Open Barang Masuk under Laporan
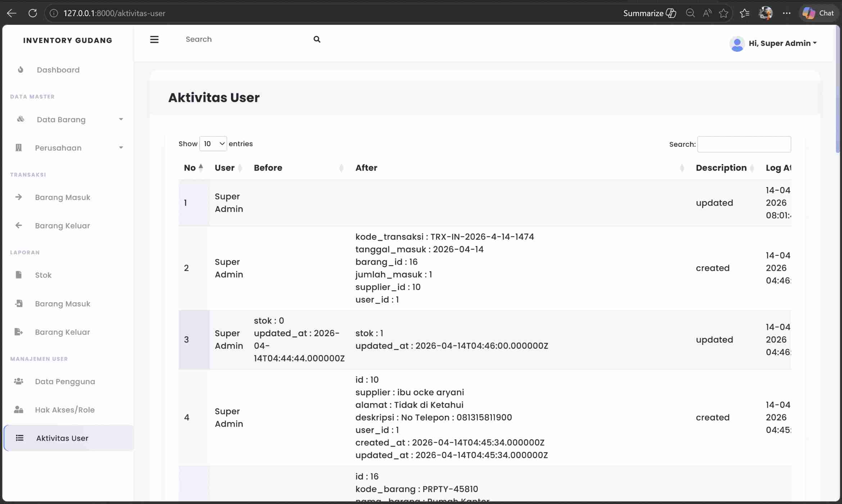Image resolution: width=842 pixels, height=504 pixels. (63, 304)
